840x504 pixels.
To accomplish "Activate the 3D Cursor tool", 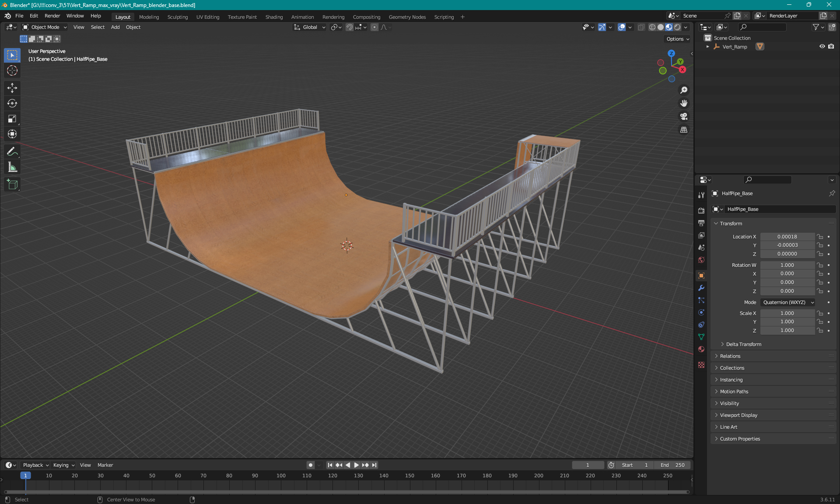I will (12, 70).
